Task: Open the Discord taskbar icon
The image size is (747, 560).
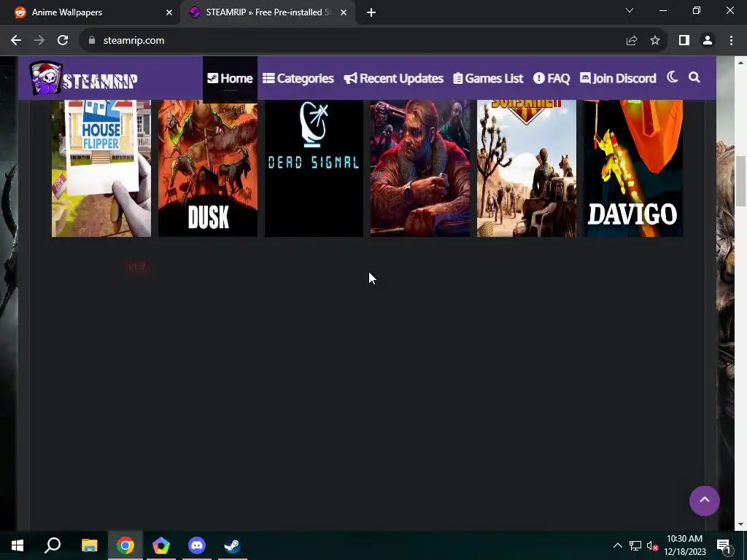Action: point(197,545)
